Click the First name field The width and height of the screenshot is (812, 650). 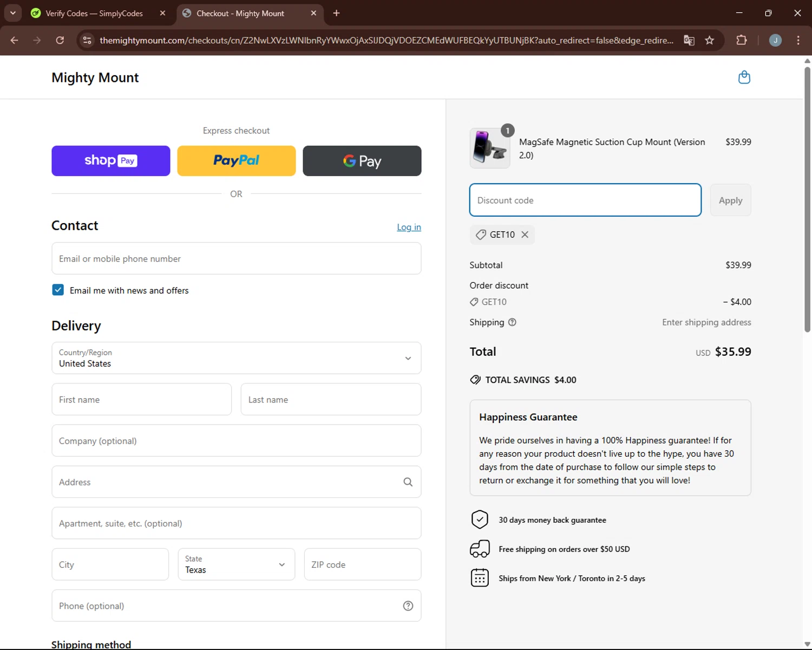pos(142,399)
